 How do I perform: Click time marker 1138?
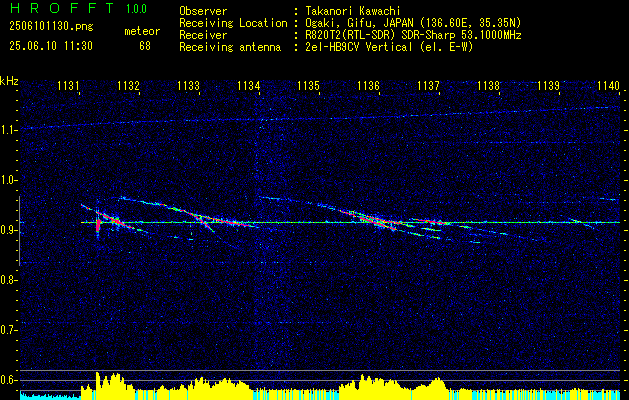[489, 86]
